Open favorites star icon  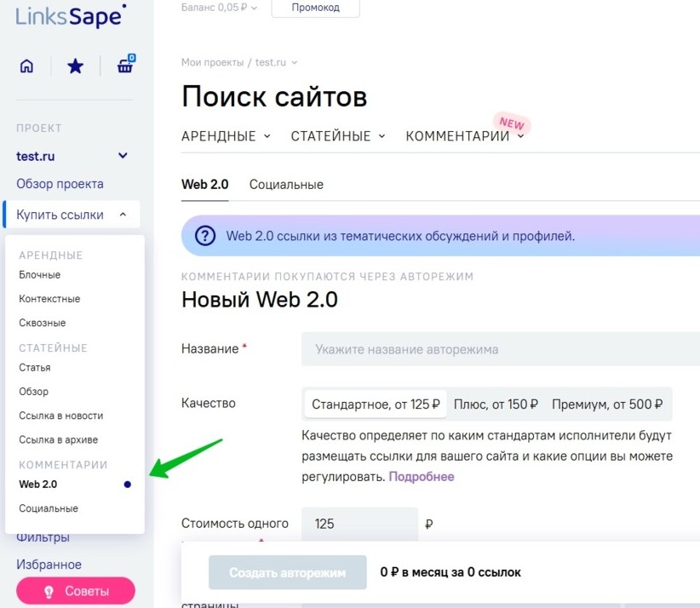76,66
